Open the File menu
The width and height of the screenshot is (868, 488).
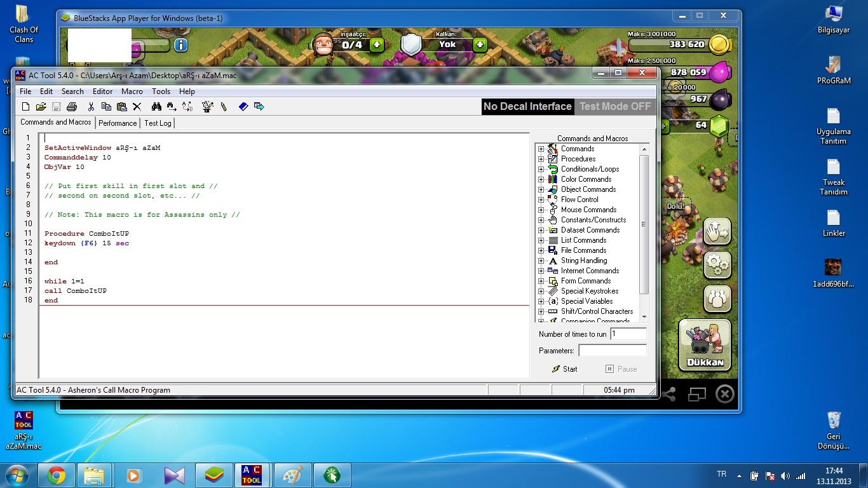click(25, 91)
